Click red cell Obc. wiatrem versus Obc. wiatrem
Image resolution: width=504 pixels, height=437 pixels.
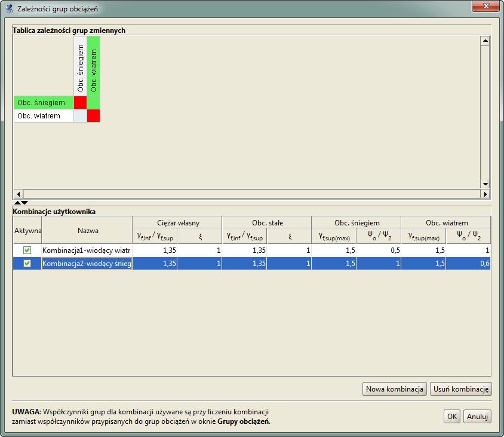click(x=94, y=116)
